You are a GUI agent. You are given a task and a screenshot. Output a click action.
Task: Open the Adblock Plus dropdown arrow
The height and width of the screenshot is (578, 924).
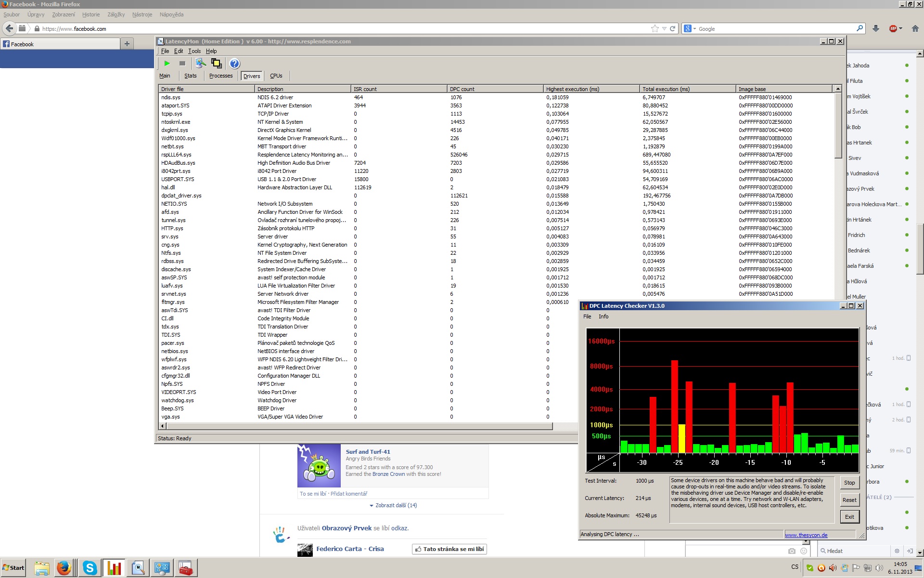(900, 28)
